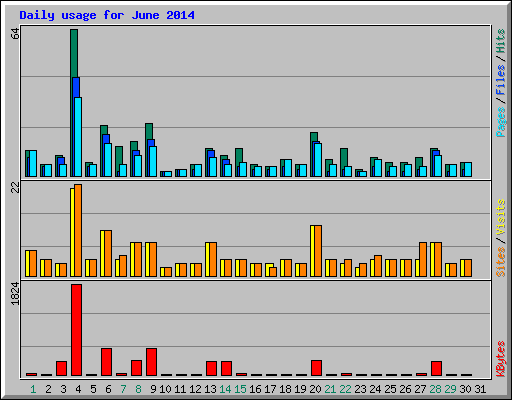Click the 'Daily usage for June 2014' title
The height and width of the screenshot is (400, 512).
(107, 15)
